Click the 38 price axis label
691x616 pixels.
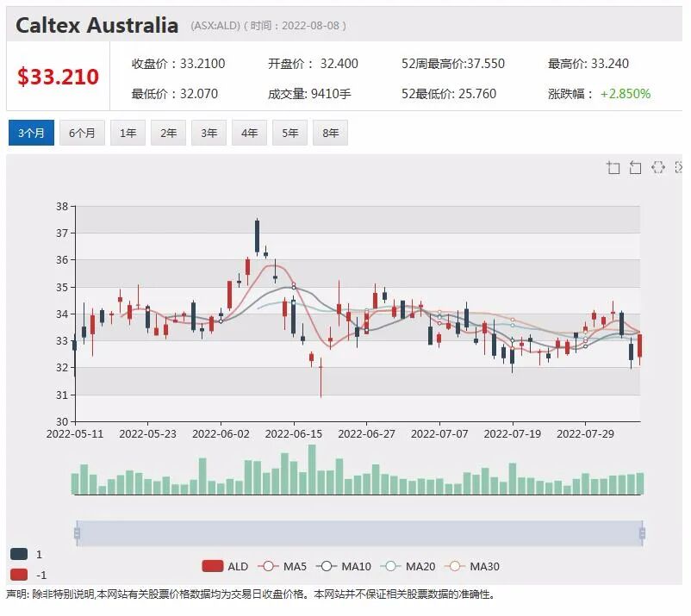[x=62, y=206]
